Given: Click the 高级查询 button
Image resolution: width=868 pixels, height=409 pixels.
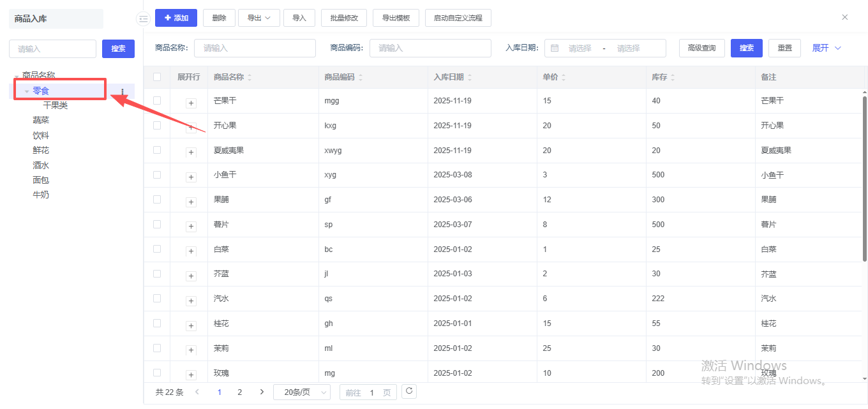Looking at the screenshot, I should [701, 48].
